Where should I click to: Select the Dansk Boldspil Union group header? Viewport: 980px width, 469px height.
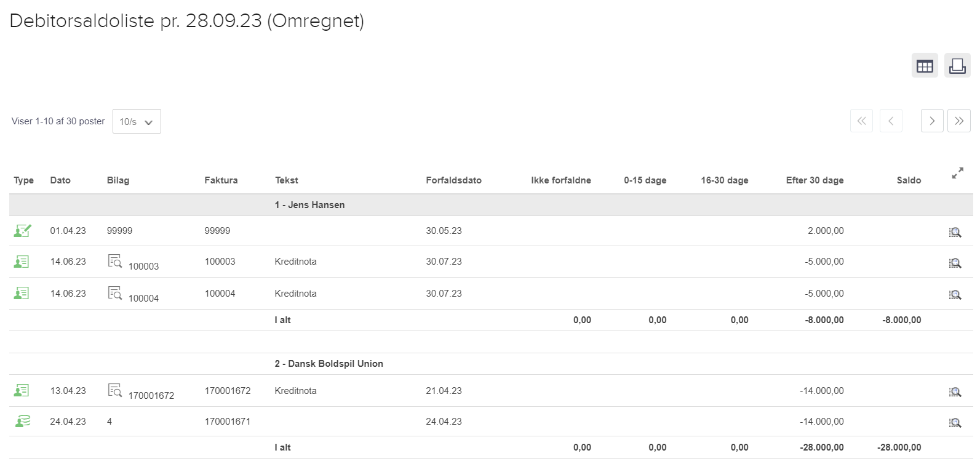pyautogui.click(x=329, y=364)
